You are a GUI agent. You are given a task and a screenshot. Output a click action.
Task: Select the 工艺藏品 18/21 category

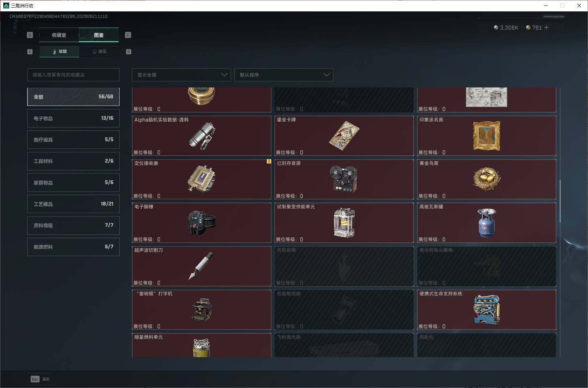tap(73, 204)
